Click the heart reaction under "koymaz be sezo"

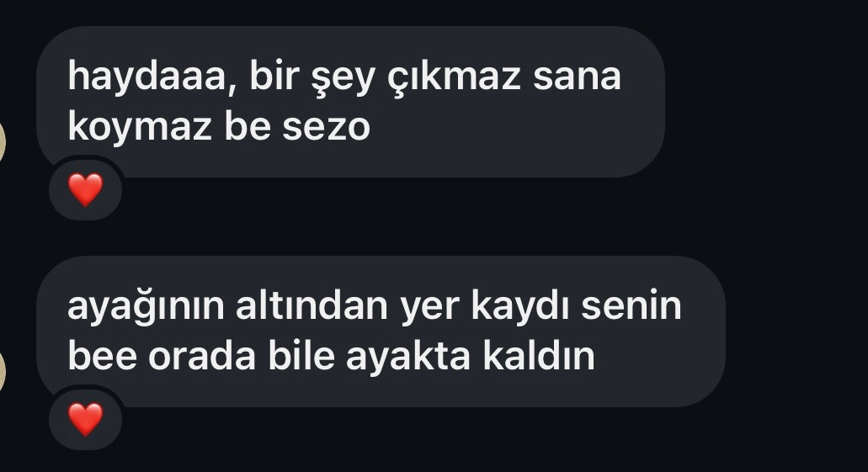(x=85, y=189)
